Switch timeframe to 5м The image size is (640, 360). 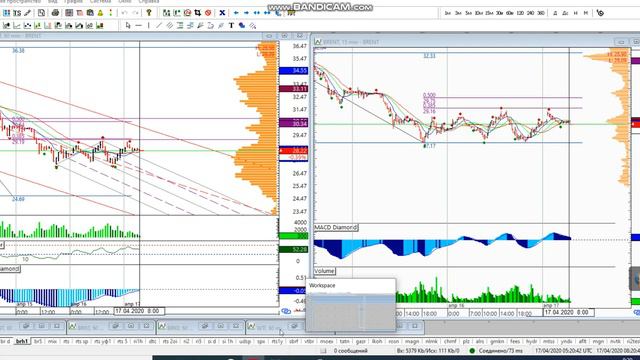click(x=468, y=13)
